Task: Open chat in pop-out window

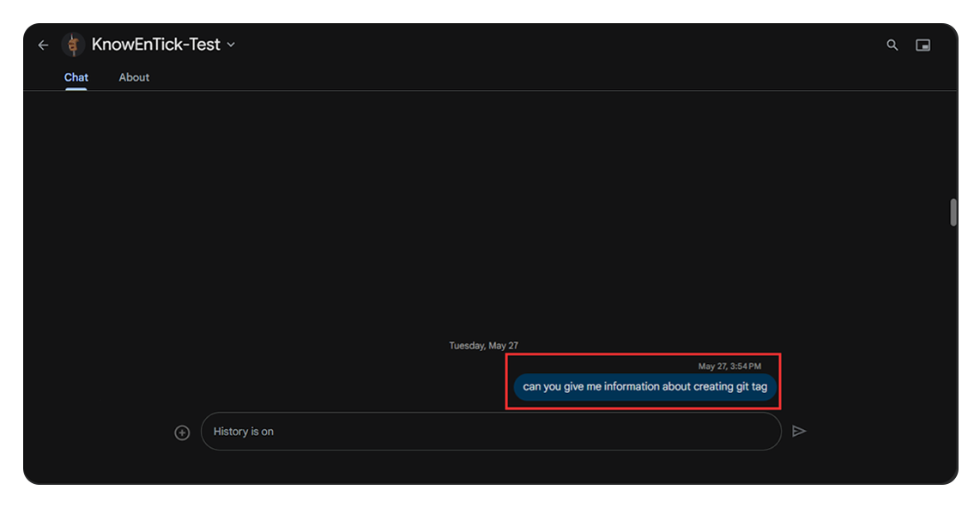Action: 923,45
